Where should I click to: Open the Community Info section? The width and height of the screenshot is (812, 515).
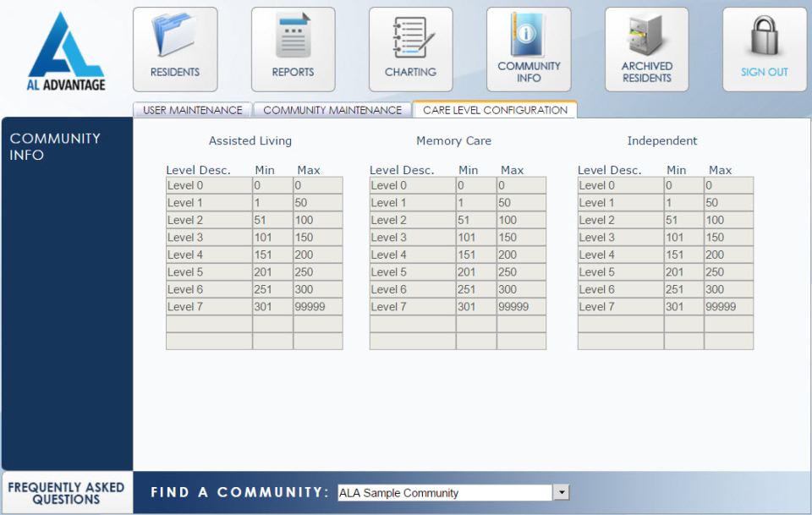tap(529, 49)
